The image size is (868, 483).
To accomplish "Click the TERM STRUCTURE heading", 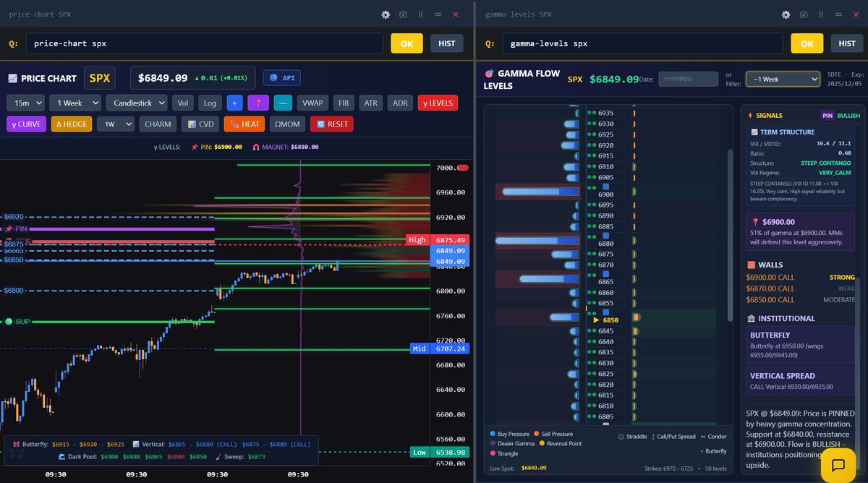I will coord(783,132).
